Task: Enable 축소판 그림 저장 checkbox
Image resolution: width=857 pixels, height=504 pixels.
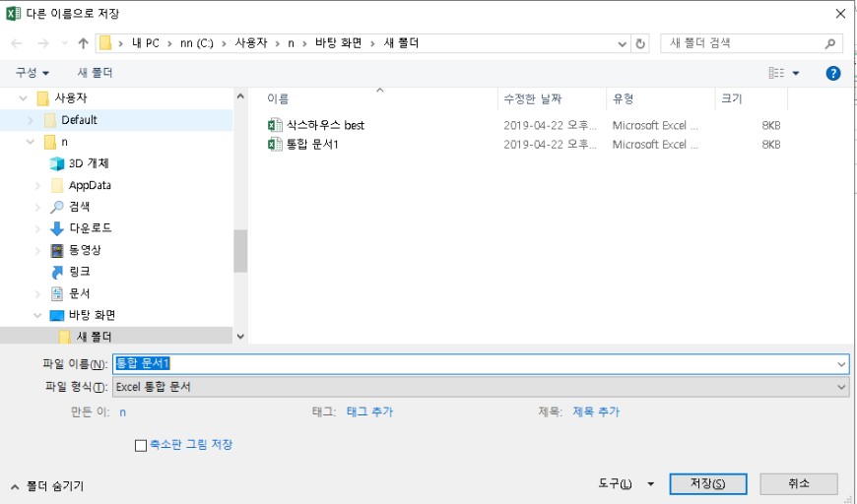Action: [141, 446]
